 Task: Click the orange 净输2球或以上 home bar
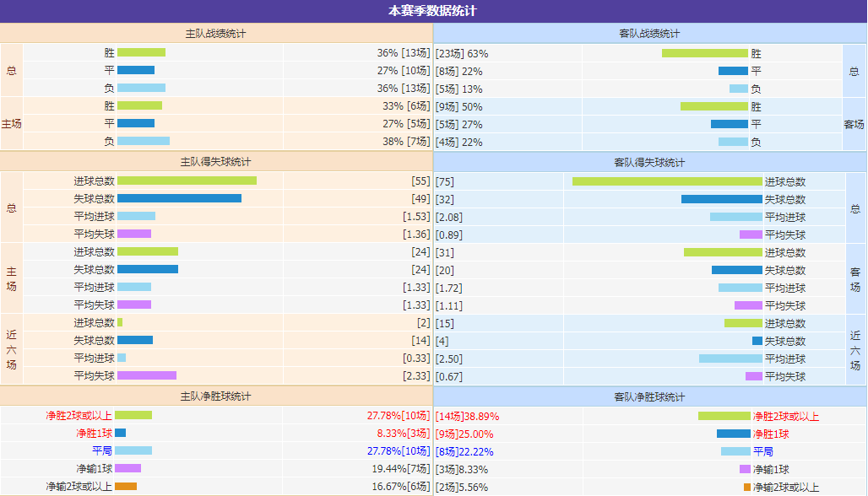[x=126, y=487]
